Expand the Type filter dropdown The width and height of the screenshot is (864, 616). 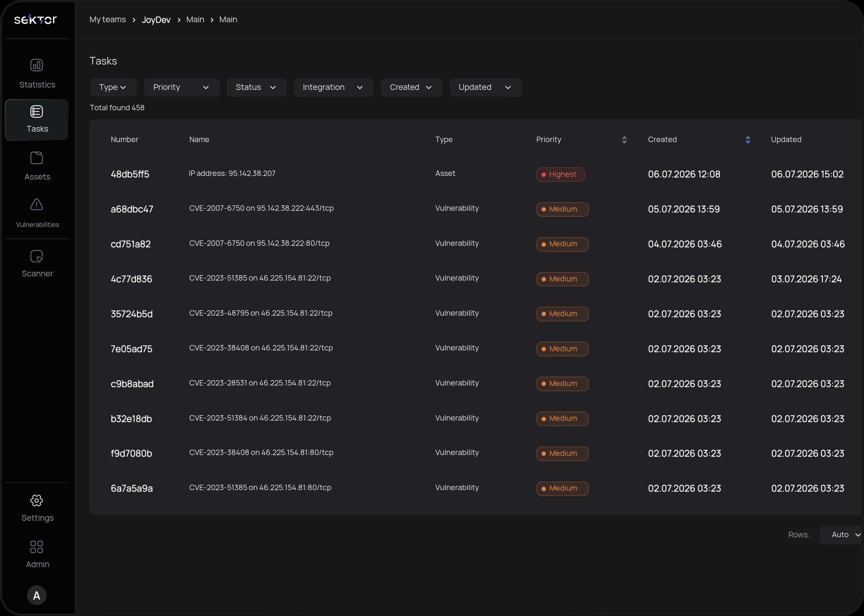click(x=113, y=87)
